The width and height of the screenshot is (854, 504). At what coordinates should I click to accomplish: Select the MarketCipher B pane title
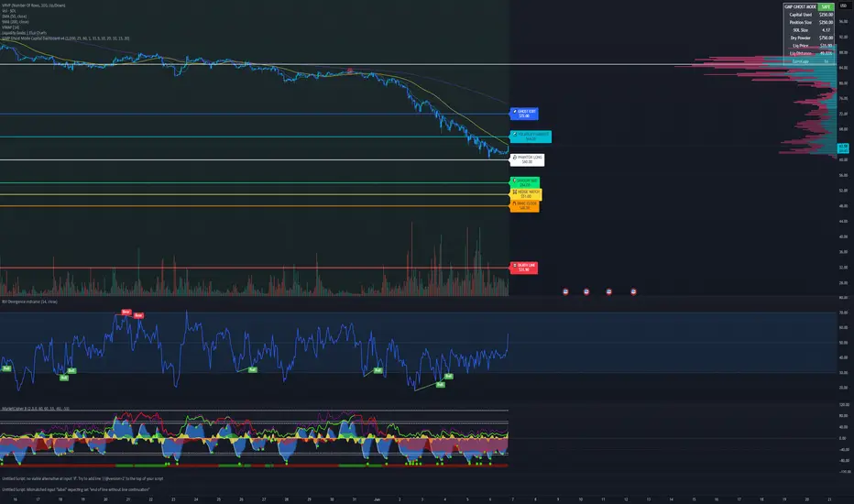(x=36, y=408)
